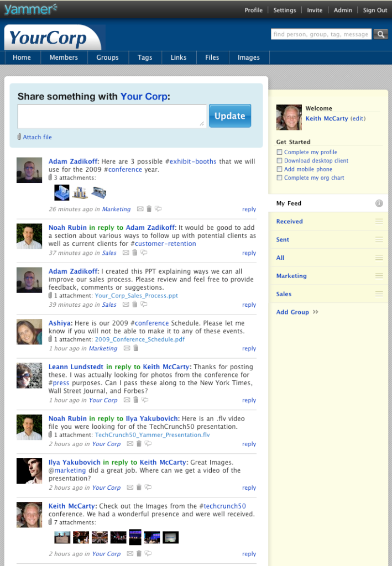
Task: Open first exhibit booth attachment thumbnail
Action: coord(62,192)
